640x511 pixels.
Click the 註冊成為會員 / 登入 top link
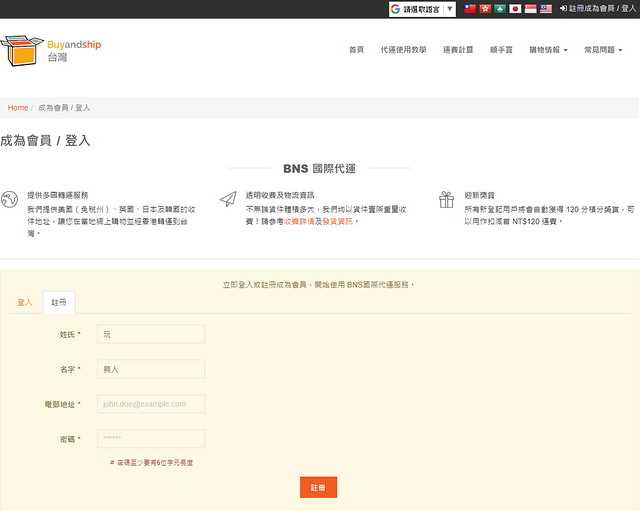pos(598,9)
